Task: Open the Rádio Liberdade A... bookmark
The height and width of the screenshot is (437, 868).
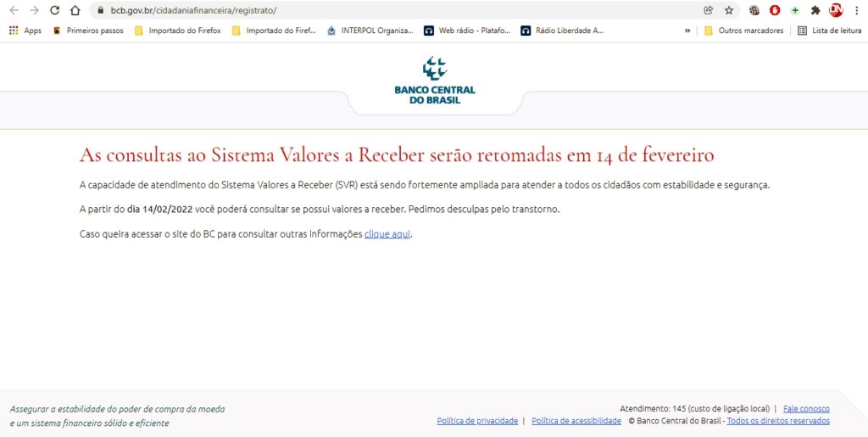Action: coord(563,31)
